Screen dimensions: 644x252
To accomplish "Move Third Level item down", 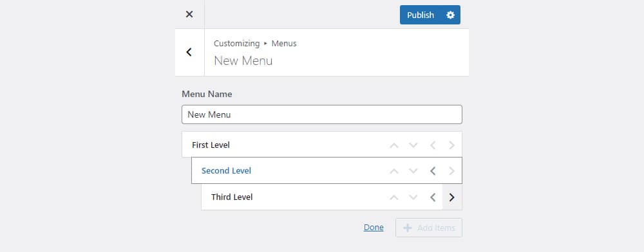I will (x=413, y=197).
